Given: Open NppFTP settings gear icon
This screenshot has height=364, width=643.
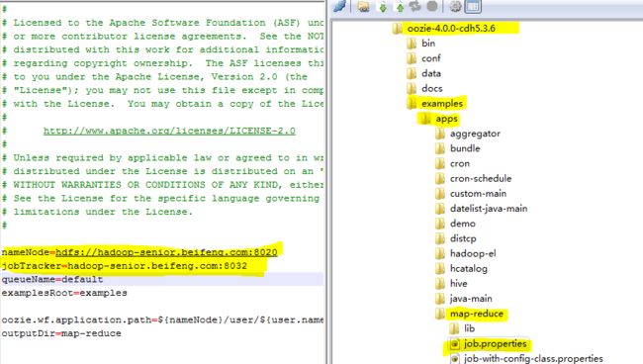Looking at the screenshot, I should (x=456, y=6).
